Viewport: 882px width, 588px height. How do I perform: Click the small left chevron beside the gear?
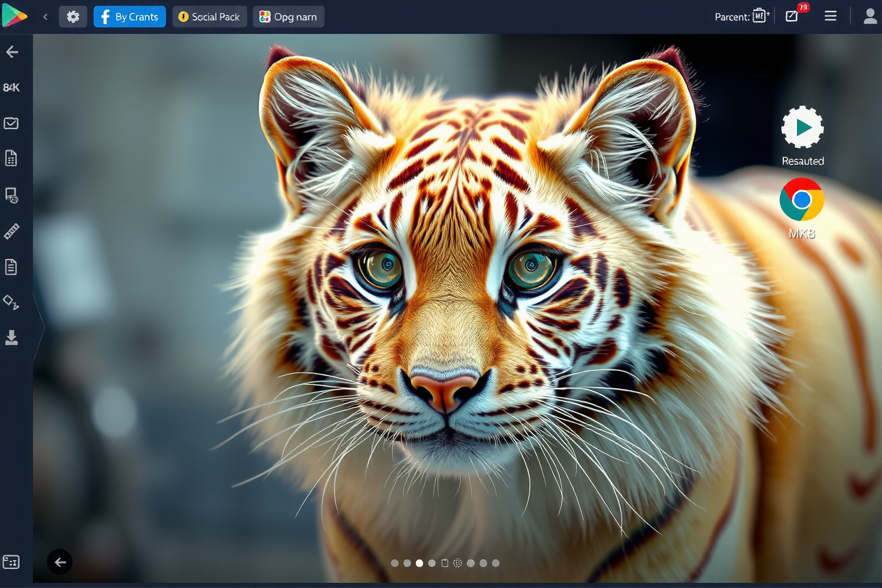click(45, 17)
